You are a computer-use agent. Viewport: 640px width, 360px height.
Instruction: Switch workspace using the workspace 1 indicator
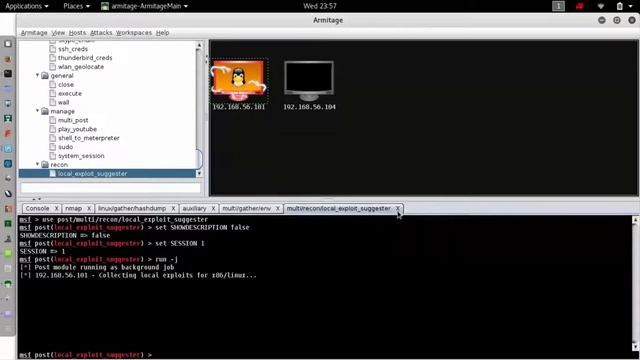coord(558,6)
